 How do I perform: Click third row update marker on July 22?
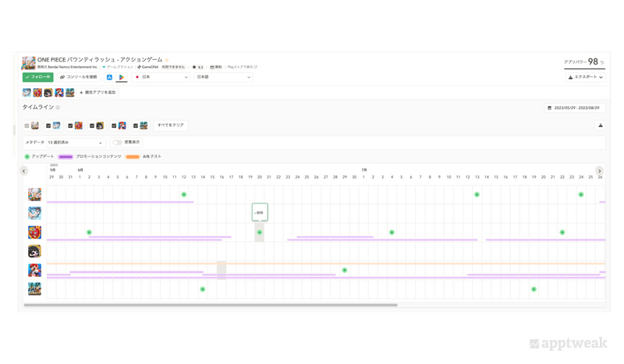(x=562, y=232)
